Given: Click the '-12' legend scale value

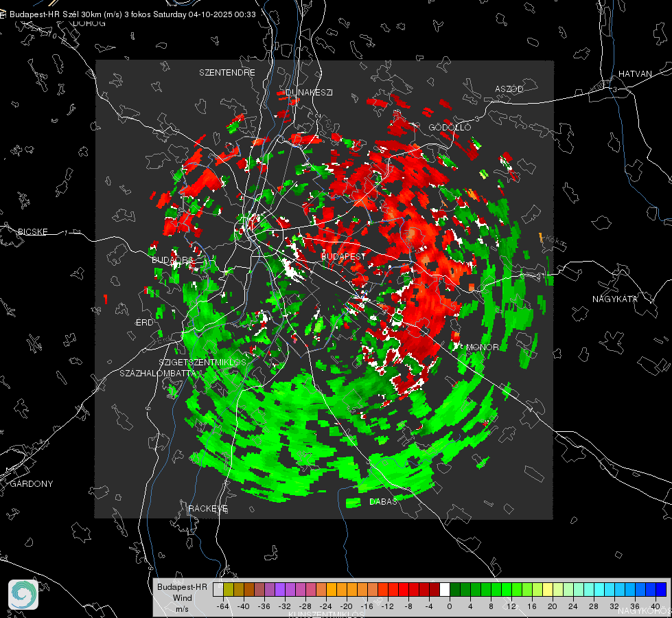Looking at the screenshot, I should pyautogui.click(x=387, y=606).
